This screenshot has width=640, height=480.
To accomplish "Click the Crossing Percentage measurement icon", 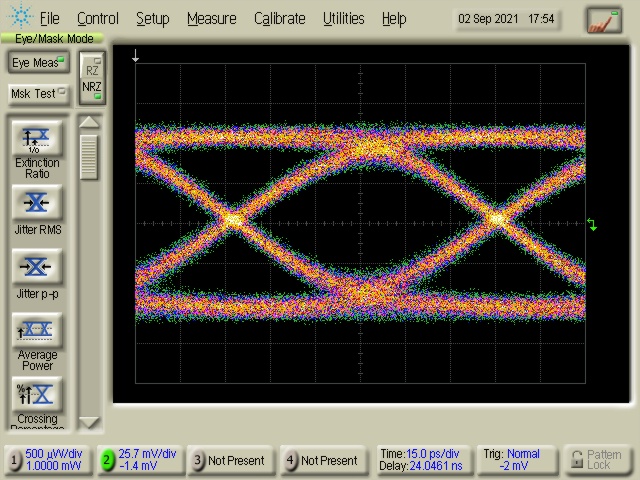I will pyautogui.click(x=37, y=394).
